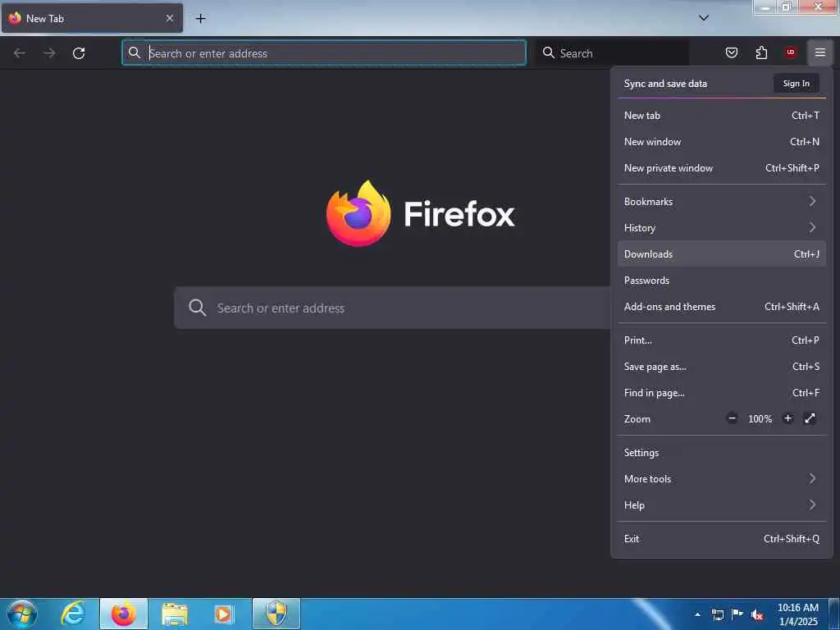840x630 pixels.
Task: Open the list all tabs arrow
Action: coord(704,18)
